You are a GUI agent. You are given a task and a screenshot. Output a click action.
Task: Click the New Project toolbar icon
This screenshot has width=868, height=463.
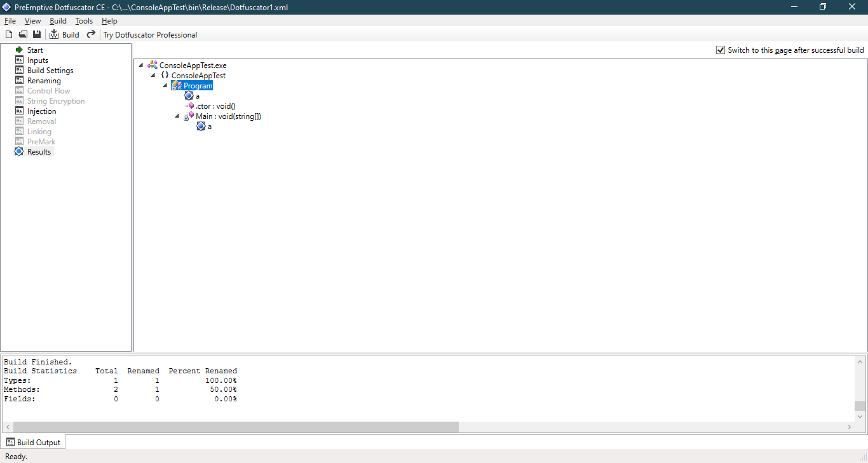(x=8, y=34)
